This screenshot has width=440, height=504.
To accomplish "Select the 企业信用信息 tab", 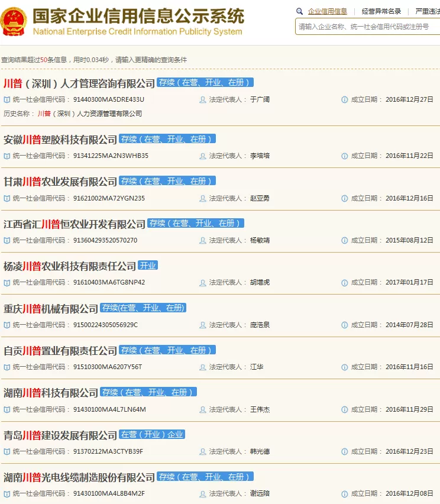I will coord(327,12).
